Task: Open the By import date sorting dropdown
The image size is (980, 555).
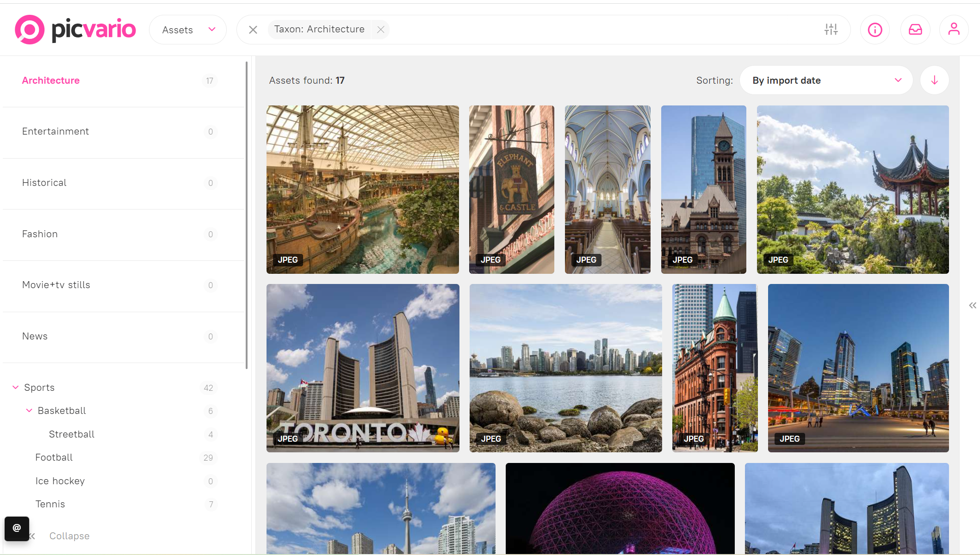Action: (826, 80)
